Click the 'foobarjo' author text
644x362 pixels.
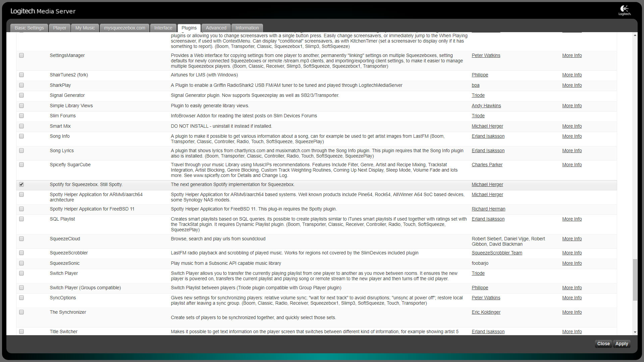pos(480,263)
